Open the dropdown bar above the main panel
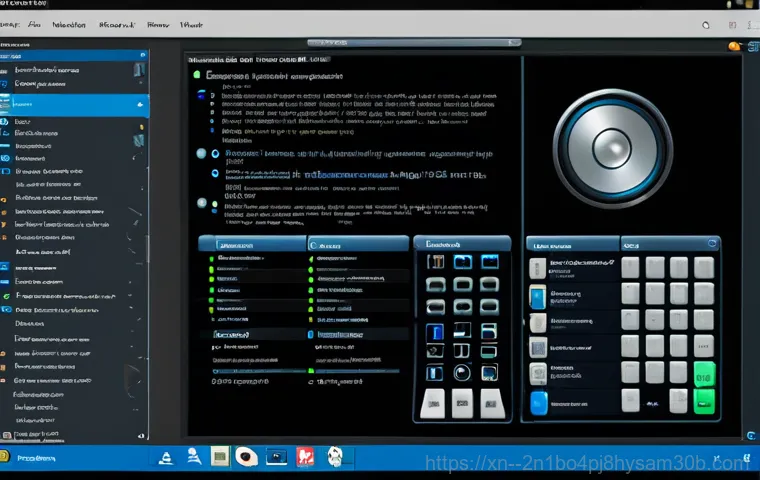 [x=413, y=43]
